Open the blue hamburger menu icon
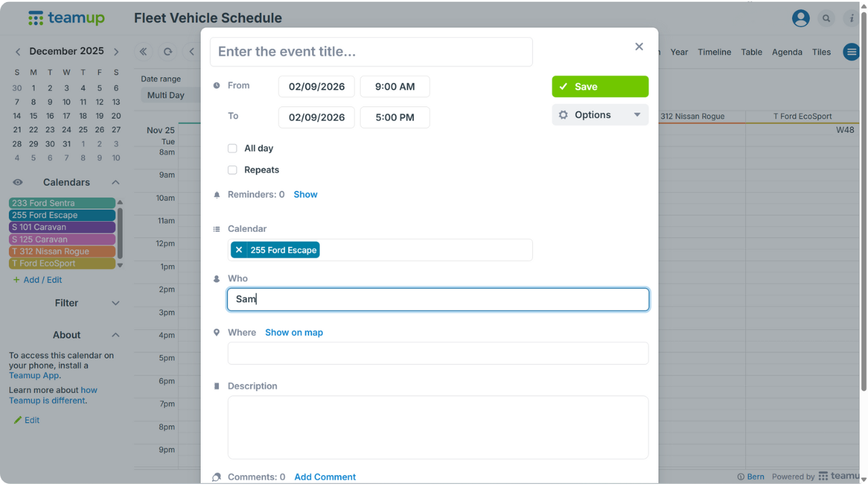The image size is (868, 488). click(x=851, y=52)
